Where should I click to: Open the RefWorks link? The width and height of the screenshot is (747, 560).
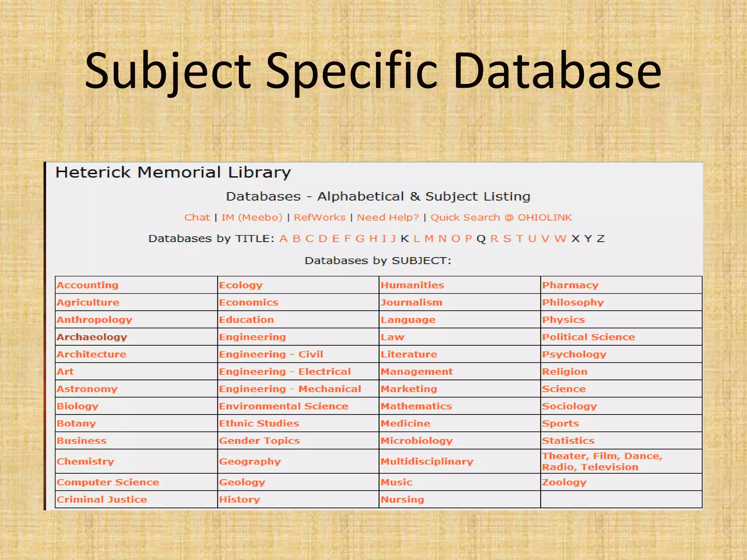click(x=320, y=217)
